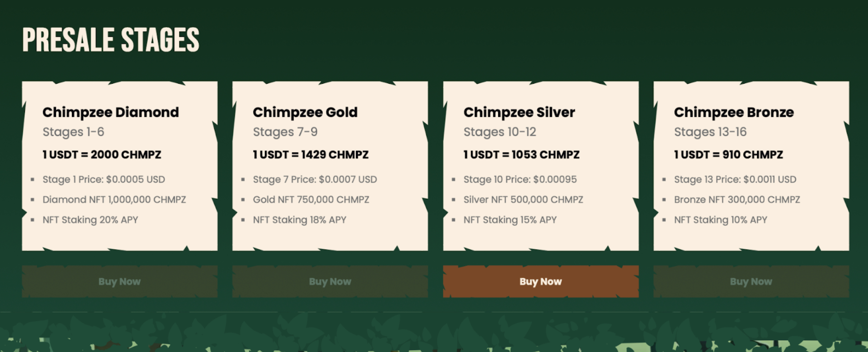Click Silver NFT 500,000 CHMPZ item
Viewport: 868px width, 352px height.
coord(523,200)
